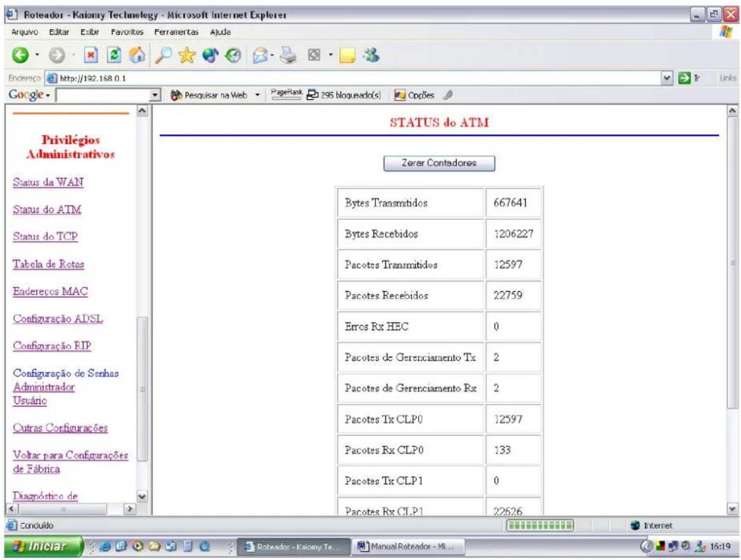This screenshot has height=560, width=741.
Task: Open the Configuração ADSL link
Action: (x=59, y=319)
